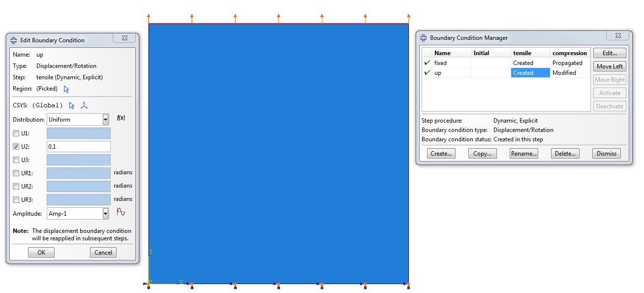Screen dimensions: 644x293
Task: Enable the U3 checkbox
Action: [x=16, y=160]
